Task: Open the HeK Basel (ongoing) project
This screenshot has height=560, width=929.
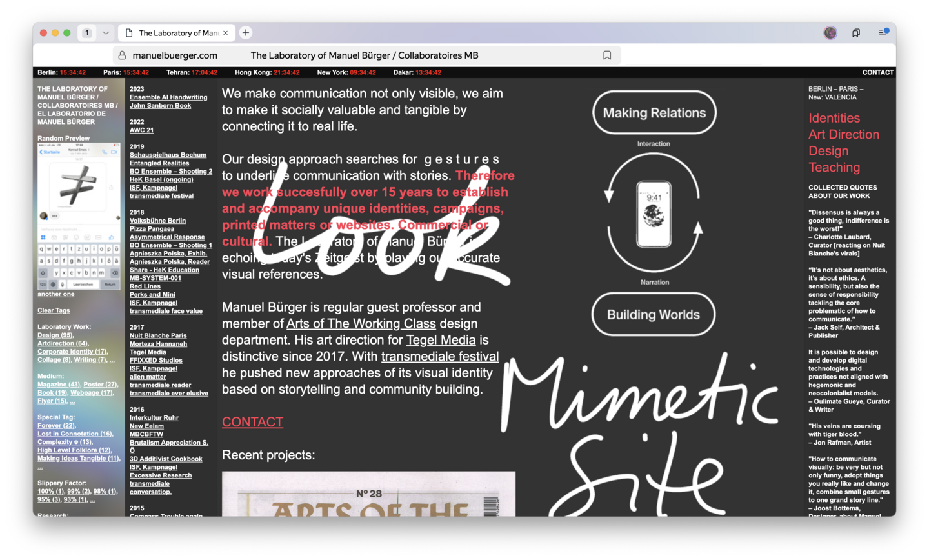Action: (x=161, y=179)
